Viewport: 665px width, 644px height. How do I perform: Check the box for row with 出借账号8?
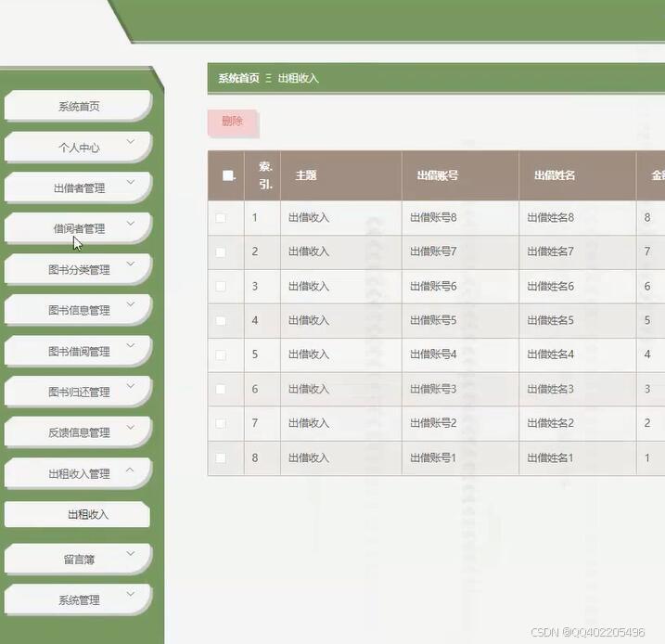click(x=221, y=218)
